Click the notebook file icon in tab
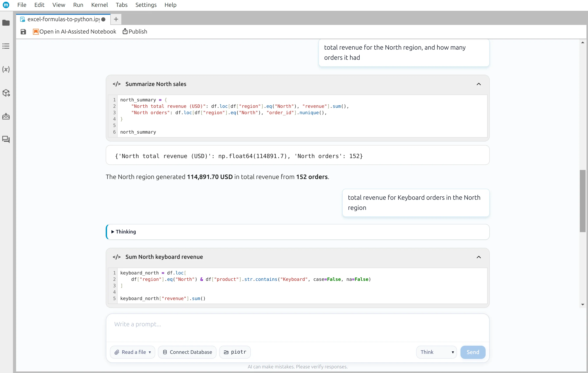Viewport: 588px width, 373px height. pos(22,19)
